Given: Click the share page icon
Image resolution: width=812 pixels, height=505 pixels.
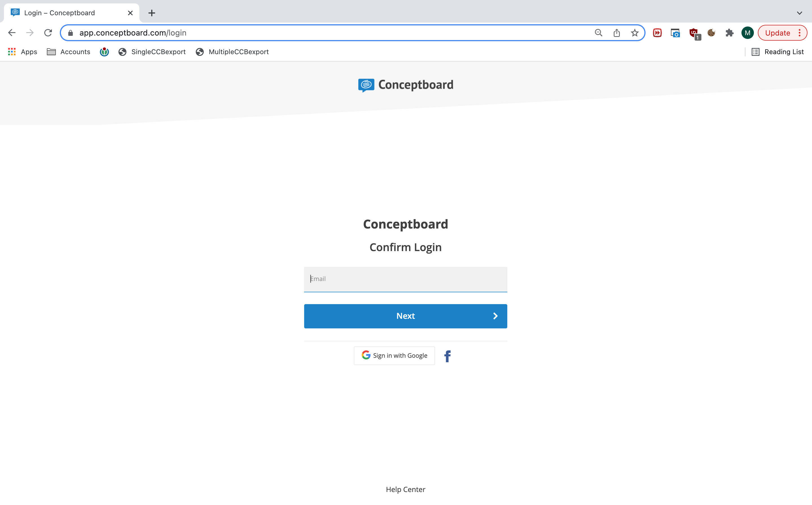Looking at the screenshot, I should [x=616, y=33].
